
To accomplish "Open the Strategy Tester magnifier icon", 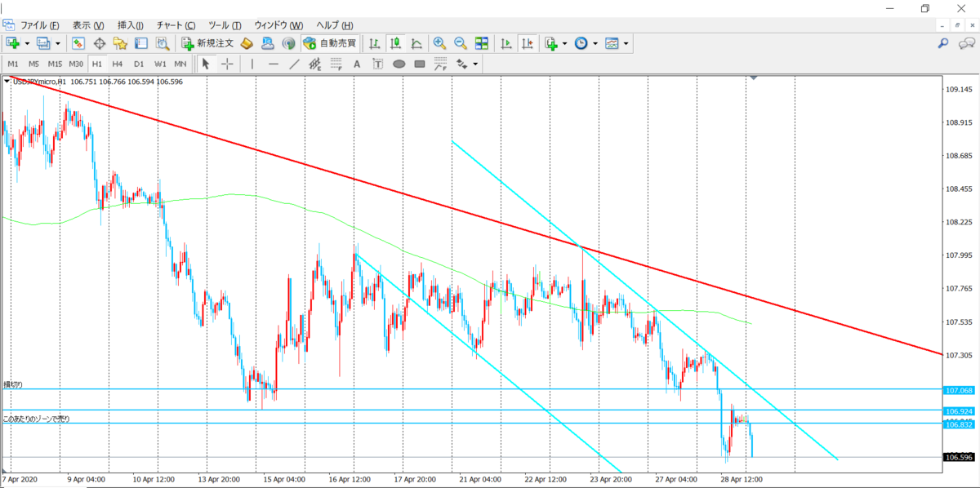I will coord(162,43).
